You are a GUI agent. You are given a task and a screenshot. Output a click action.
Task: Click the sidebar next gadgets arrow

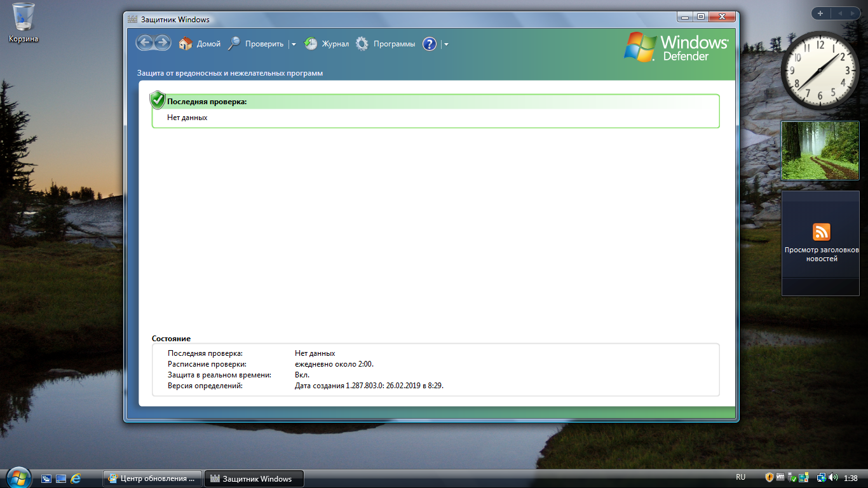(853, 13)
